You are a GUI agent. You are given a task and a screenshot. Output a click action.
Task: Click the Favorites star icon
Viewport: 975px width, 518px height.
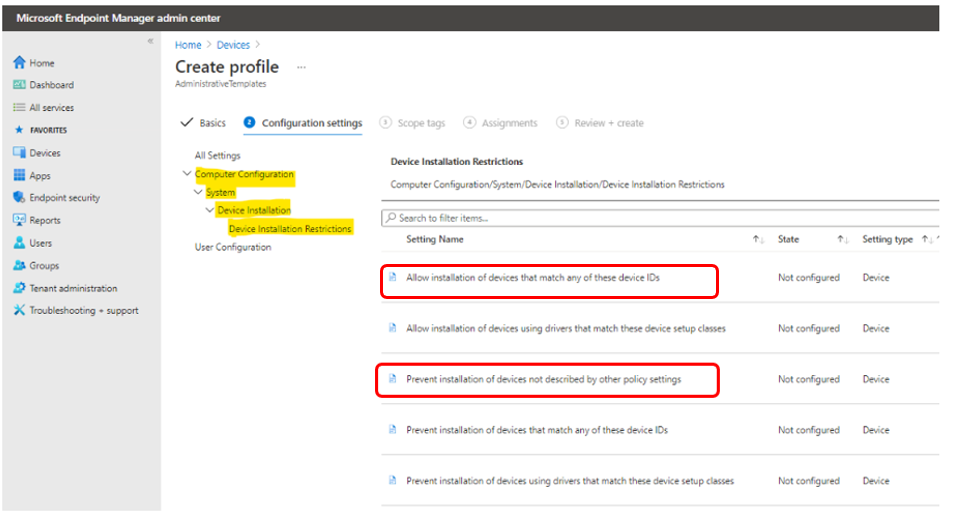(19, 129)
